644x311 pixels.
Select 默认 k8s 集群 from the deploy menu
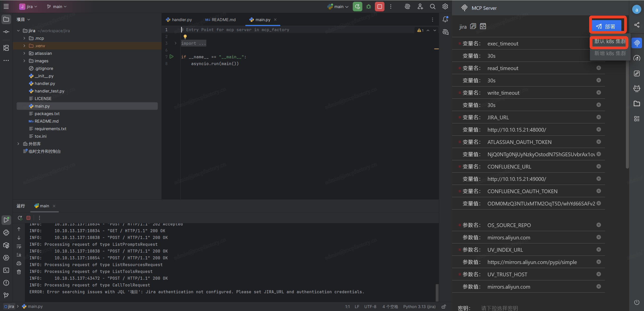coord(610,41)
